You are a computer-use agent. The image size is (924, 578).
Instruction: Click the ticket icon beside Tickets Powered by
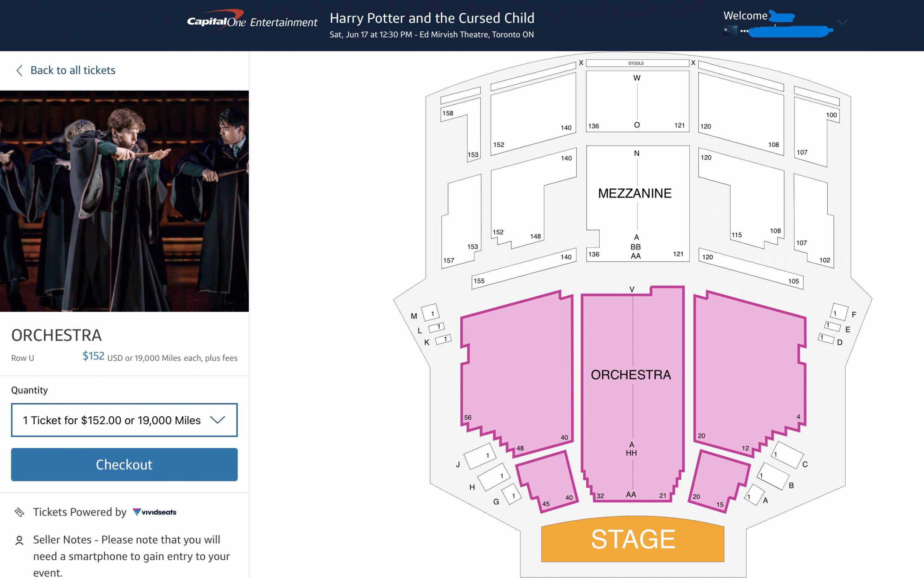tap(19, 512)
